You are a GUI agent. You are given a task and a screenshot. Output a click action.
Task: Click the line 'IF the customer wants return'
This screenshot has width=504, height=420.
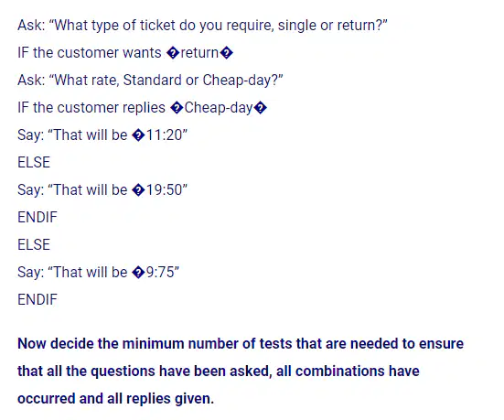(125, 53)
